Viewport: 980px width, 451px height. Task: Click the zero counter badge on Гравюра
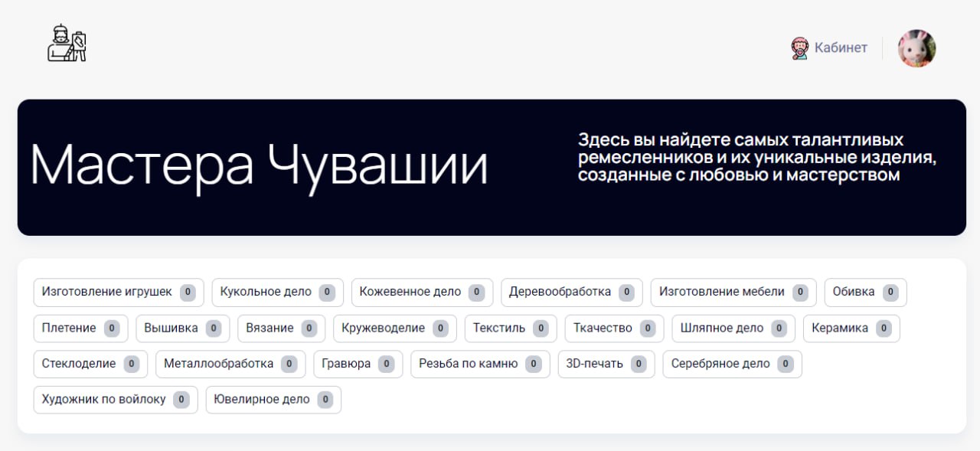coord(387,364)
